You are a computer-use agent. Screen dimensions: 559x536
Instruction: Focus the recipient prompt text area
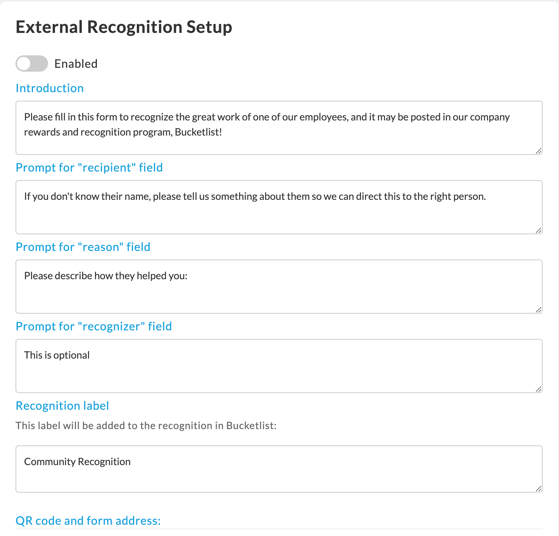[x=279, y=207]
